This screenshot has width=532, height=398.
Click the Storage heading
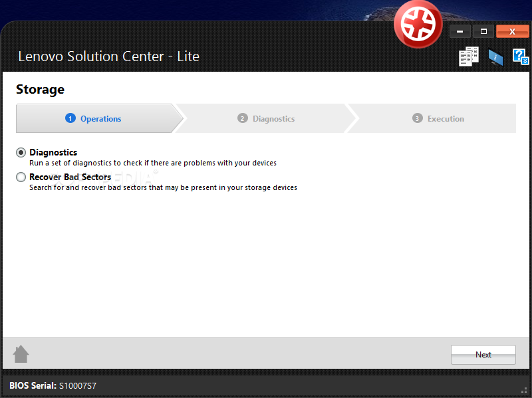[40, 89]
